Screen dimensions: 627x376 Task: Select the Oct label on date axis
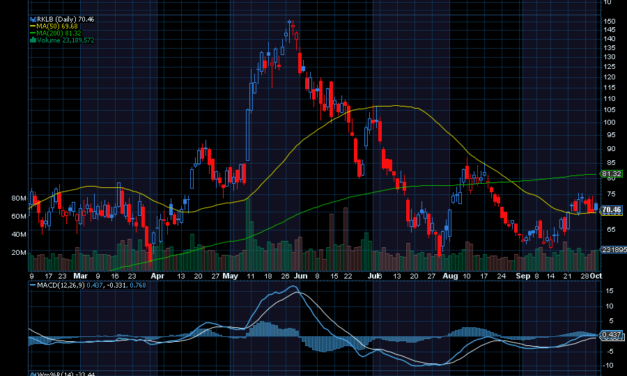tap(596, 276)
